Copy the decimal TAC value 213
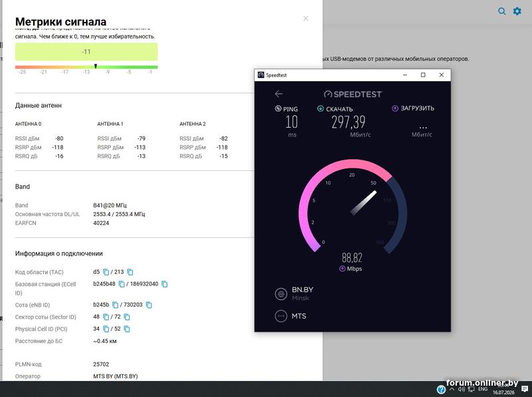 tap(130, 272)
